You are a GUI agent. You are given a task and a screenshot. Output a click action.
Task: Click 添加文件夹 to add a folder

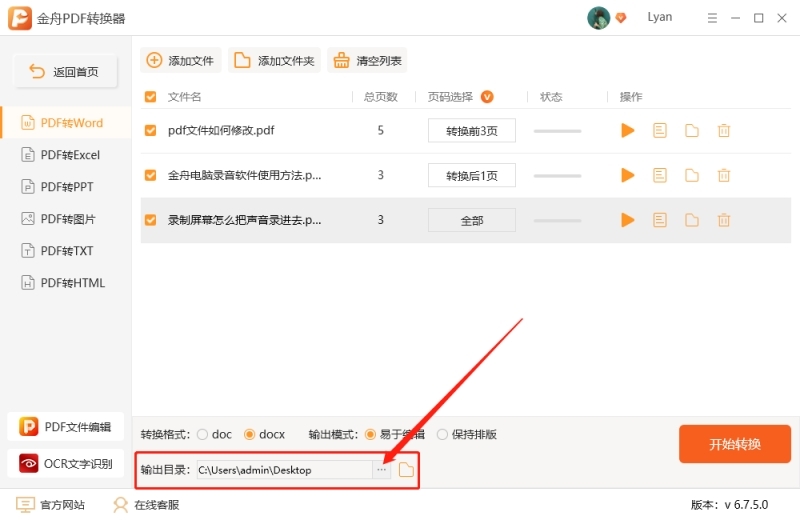[x=274, y=60]
